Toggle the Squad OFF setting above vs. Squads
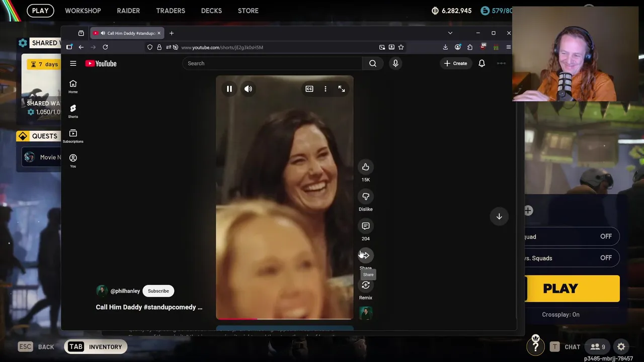The image size is (644, 362). (572, 236)
